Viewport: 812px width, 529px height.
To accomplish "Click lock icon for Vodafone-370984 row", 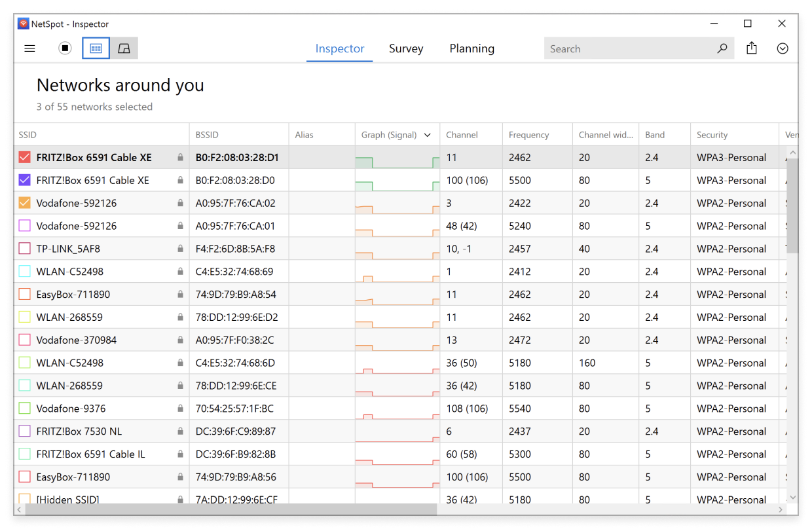I will point(180,340).
